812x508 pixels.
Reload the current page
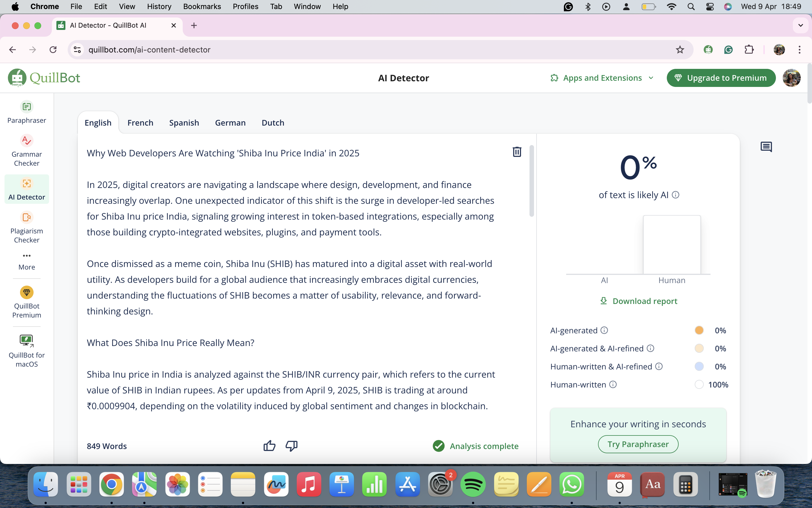click(53, 50)
